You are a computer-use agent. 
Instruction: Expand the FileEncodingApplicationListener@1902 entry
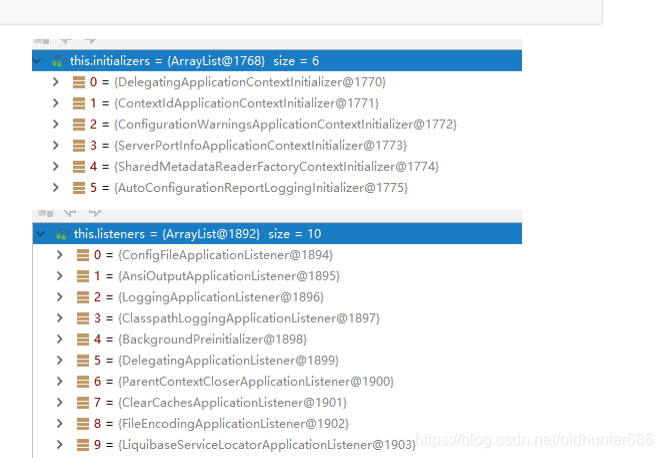59,423
